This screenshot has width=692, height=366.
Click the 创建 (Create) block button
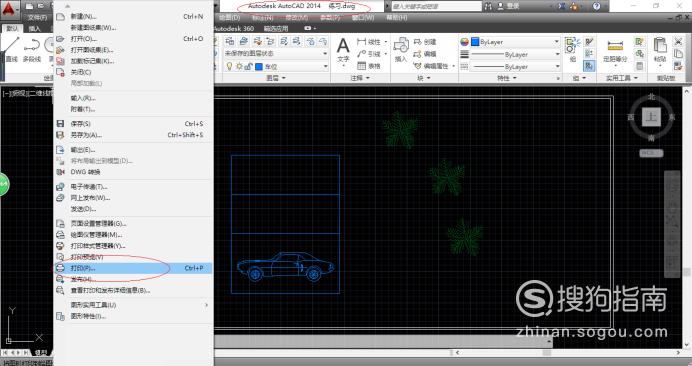(x=425, y=42)
